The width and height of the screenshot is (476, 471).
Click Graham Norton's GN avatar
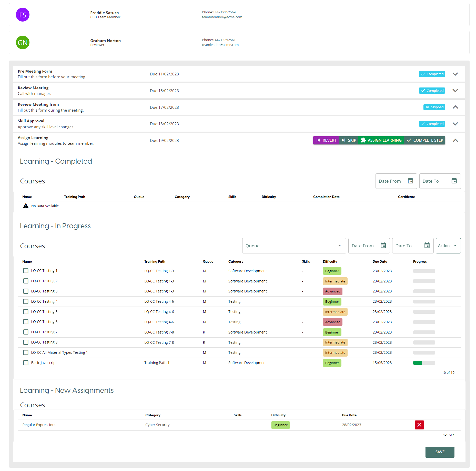pyautogui.click(x=23, y=43)
